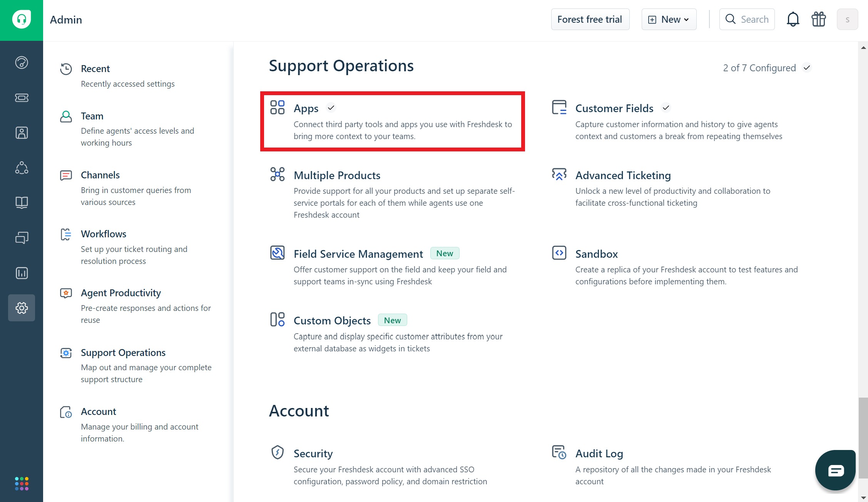Open the chat support widget bubble
The width and height of the screenshot is (868, 502).
(835, 470)
